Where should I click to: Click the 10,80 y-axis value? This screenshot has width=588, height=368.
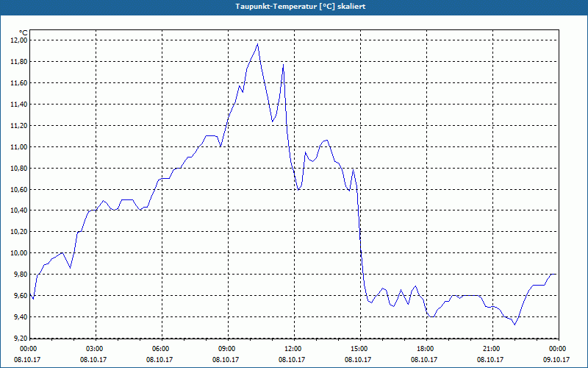19,169
